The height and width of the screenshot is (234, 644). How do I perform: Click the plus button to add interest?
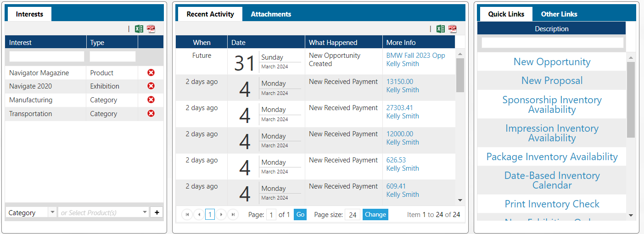pos(157,212)
